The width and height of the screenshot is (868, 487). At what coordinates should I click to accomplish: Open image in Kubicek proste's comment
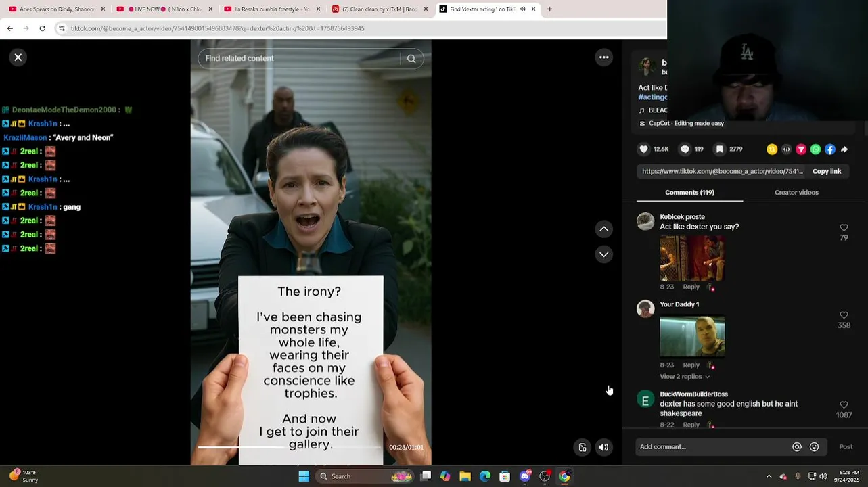coord(692,258)
